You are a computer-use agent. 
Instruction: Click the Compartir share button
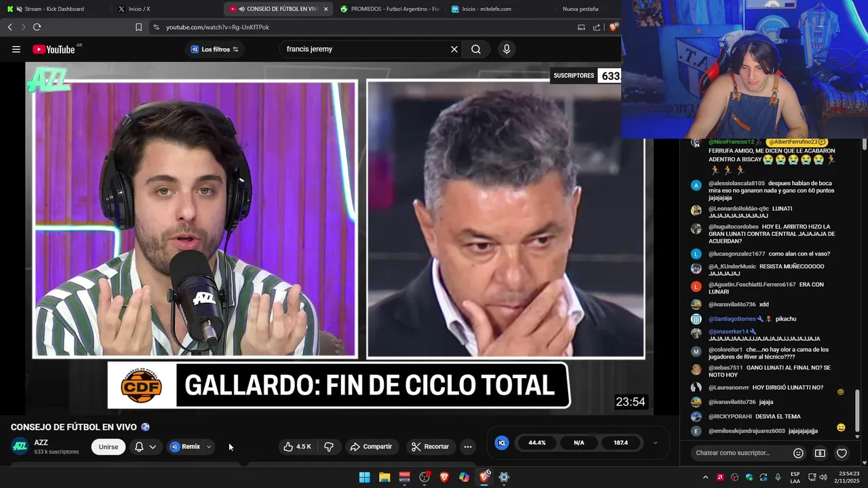[371, 447]
